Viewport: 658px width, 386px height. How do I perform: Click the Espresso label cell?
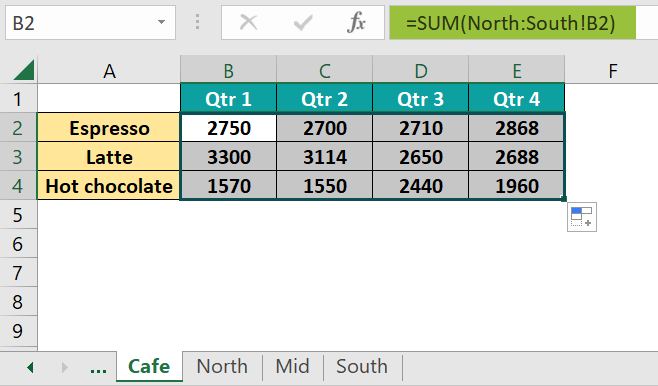(x=109, y=128)
